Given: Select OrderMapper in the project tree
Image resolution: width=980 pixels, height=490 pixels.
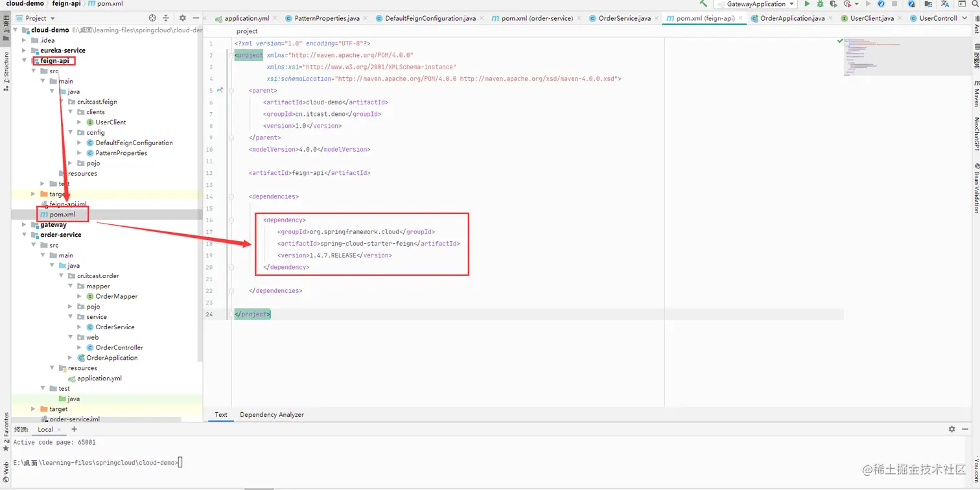Looking at the screenshot, I should (x=117, y=296).
